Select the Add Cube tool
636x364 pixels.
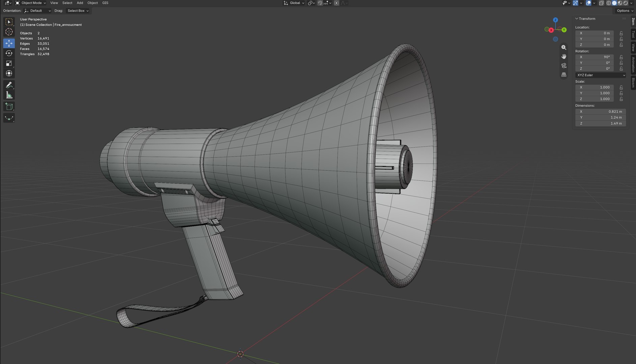pyautogui.click(x=9, y=107)
